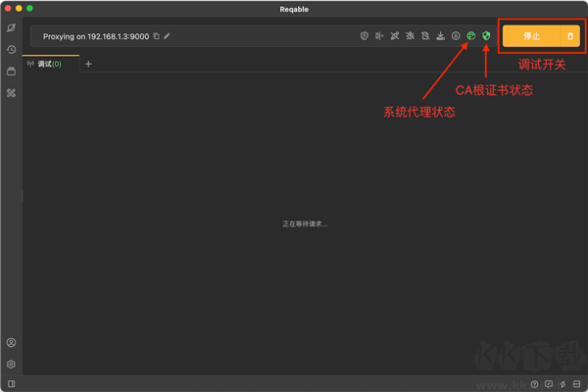
Task: Toggle the green system proxy globe icon
Action: tap(471, 36)
